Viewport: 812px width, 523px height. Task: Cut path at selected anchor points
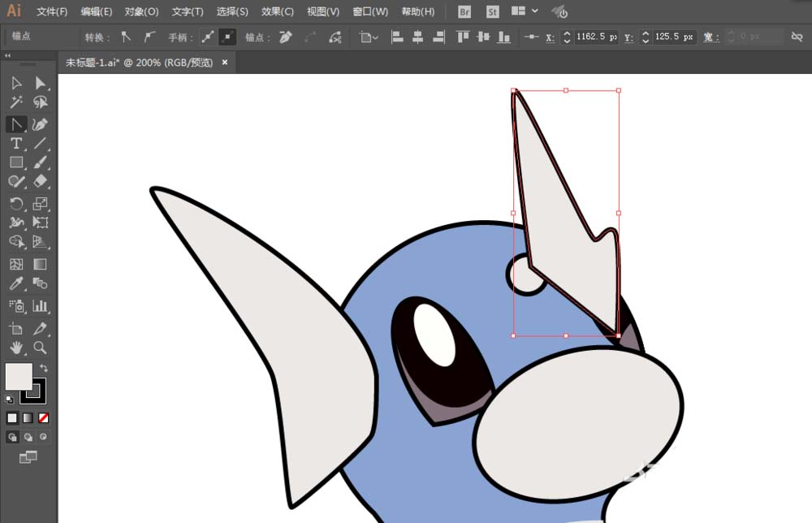pos(335,37)
